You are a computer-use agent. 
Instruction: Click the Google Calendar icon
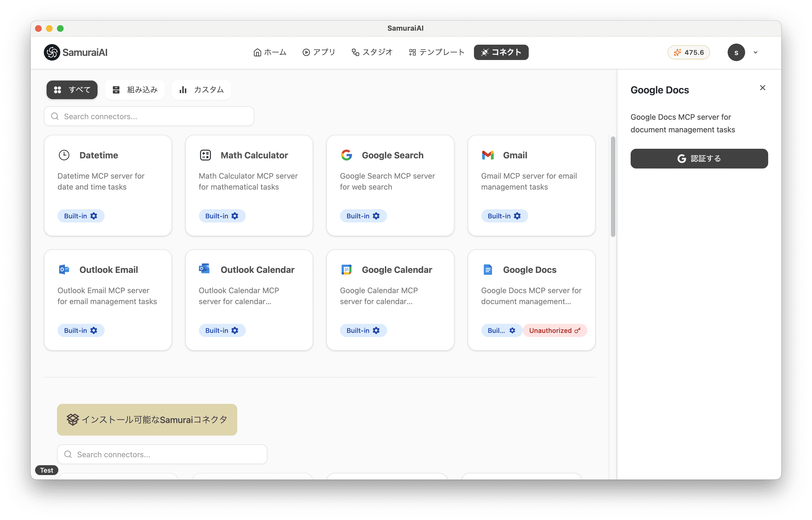click(346, 270)
